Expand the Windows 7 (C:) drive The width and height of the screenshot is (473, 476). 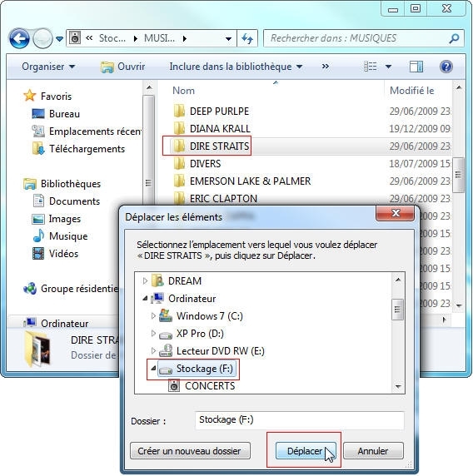[153, 316]
